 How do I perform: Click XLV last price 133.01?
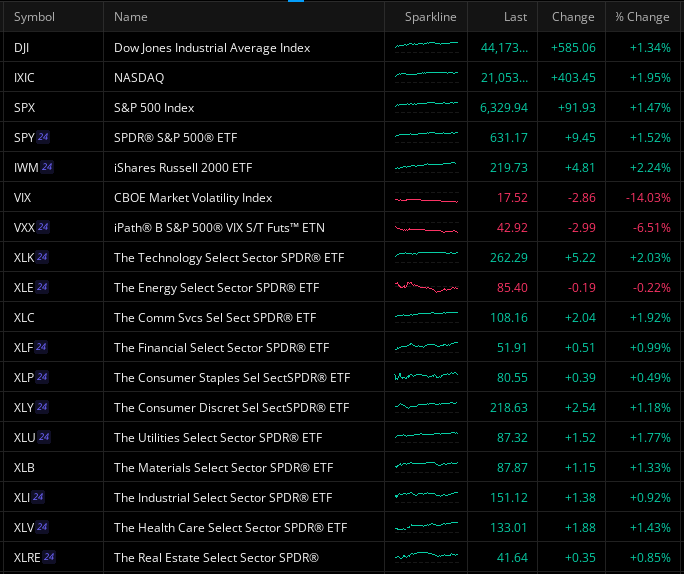[509, 527]
